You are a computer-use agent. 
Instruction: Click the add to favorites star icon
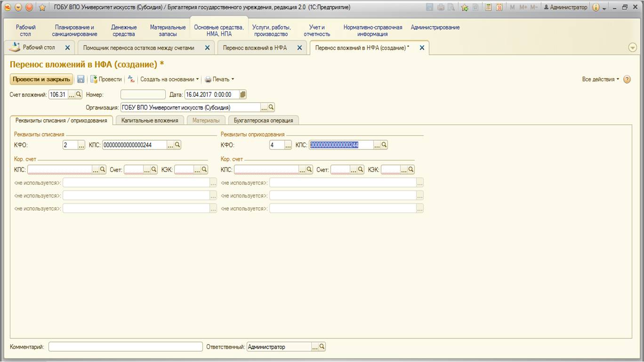coord(464,8)
